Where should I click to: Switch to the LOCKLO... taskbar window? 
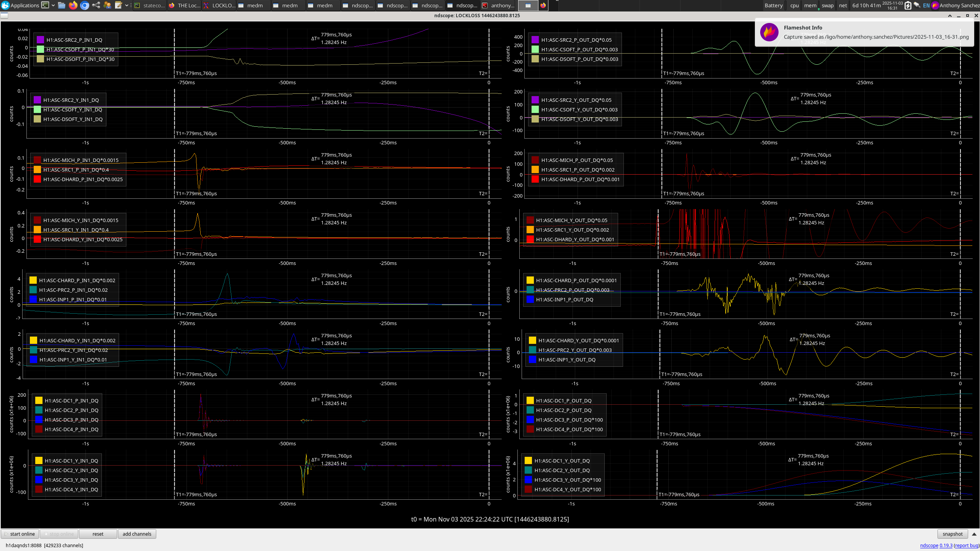[219, 5]
